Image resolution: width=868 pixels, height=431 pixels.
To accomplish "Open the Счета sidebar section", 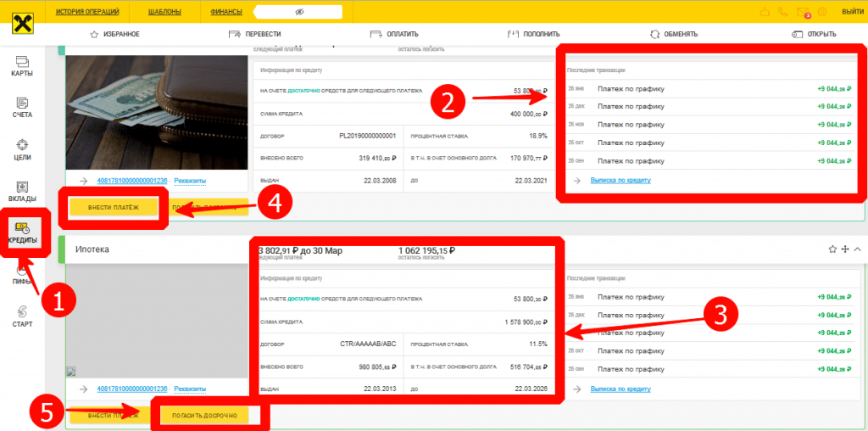I will click(22, 107).
